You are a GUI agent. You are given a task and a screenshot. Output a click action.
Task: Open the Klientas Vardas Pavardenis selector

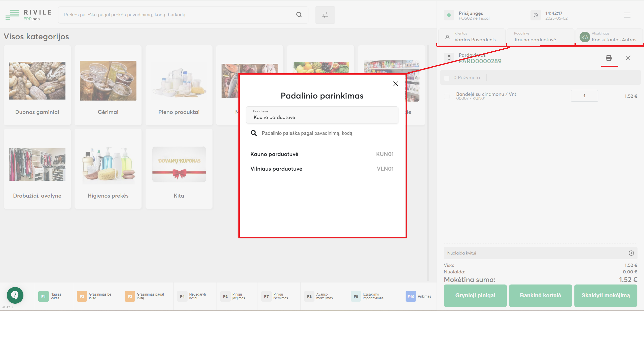point(472,37)
